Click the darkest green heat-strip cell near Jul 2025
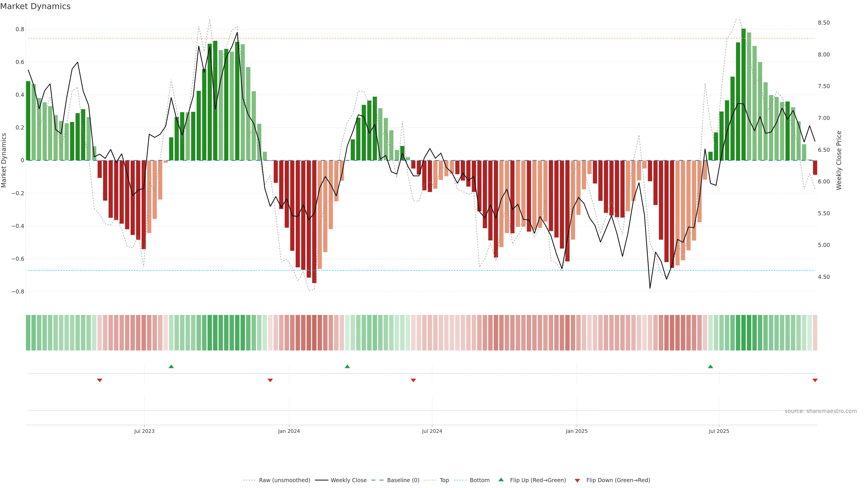Screen dimensions: 868x488 point(744,333)
